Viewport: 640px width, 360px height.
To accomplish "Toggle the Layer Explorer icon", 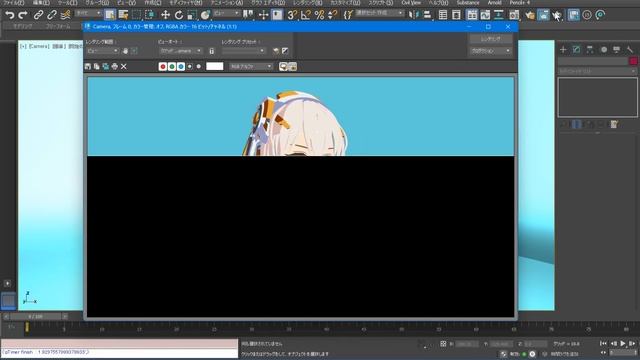I will (x=456, y=15).
